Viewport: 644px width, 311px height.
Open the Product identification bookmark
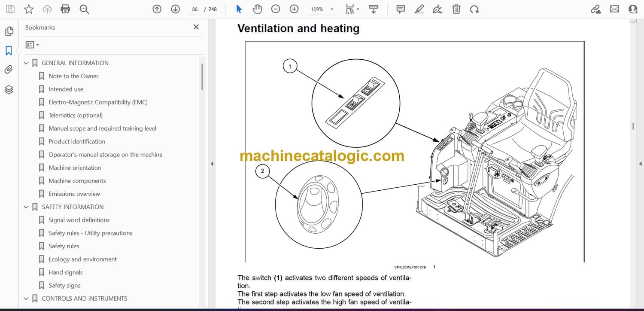pyautogui.click(x=77, y=141)
